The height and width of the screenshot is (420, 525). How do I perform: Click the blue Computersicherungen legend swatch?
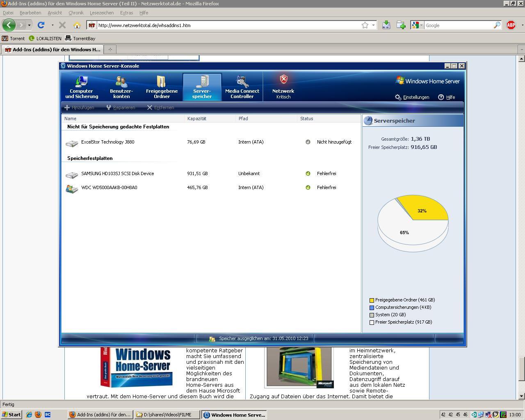point(372,308)
